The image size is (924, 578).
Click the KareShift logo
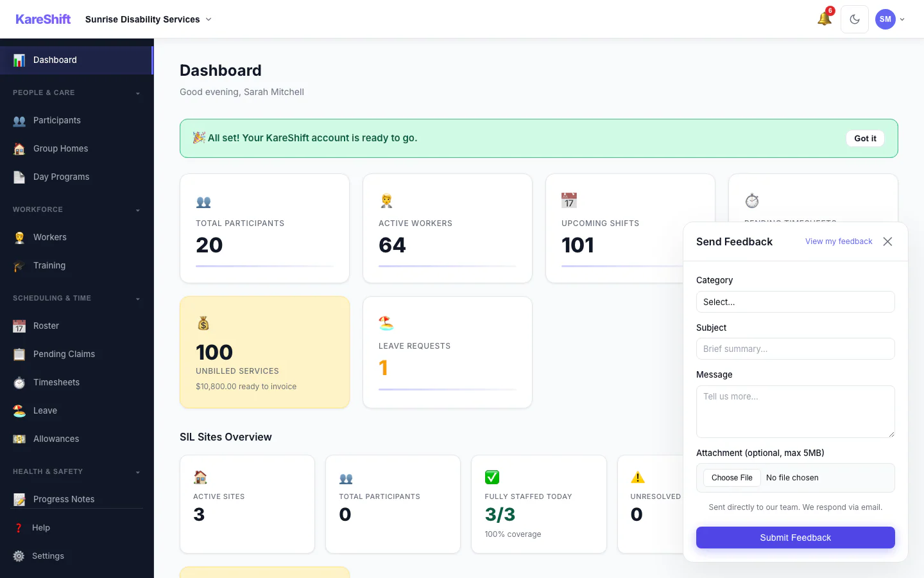(x=43, y=19)
